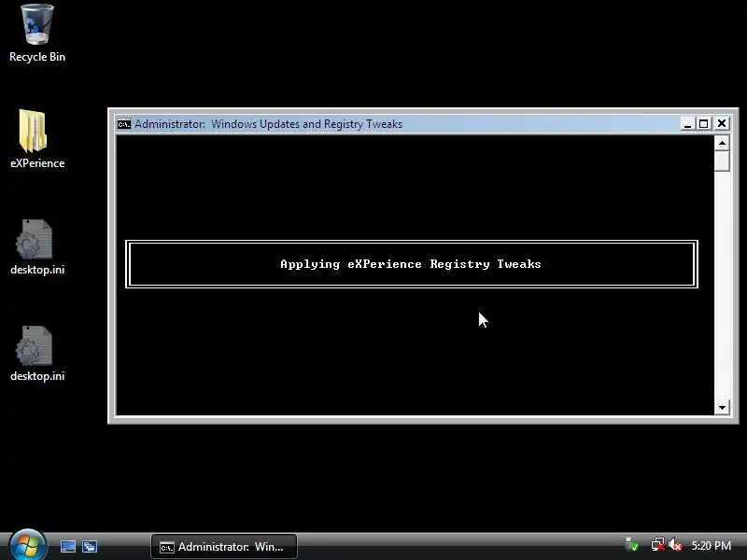Minimize the Windows Updates and Registry Tweaks window
The image size is (747, 560).
tap(687, 124)
